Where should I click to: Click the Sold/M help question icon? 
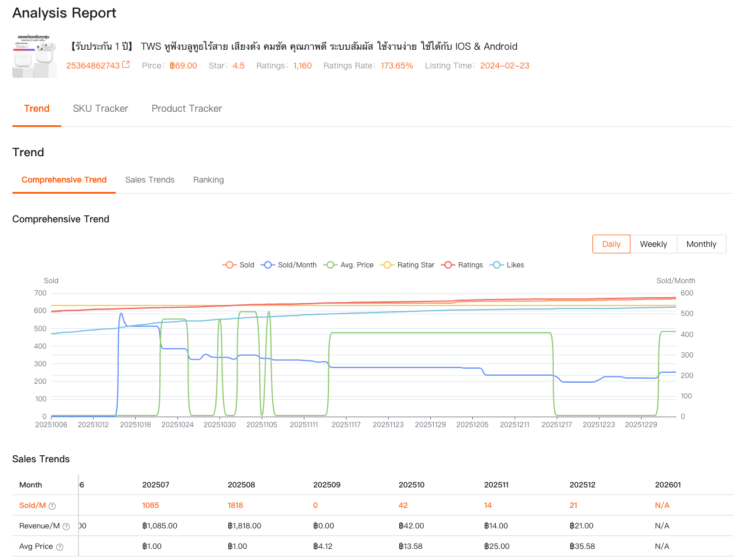52,506
